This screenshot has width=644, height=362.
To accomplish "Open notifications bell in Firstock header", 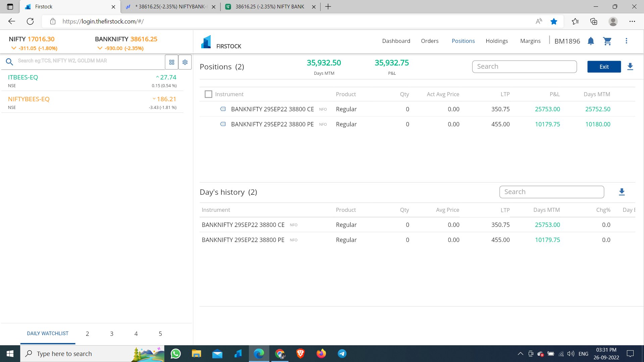I will tap(591, 41).
